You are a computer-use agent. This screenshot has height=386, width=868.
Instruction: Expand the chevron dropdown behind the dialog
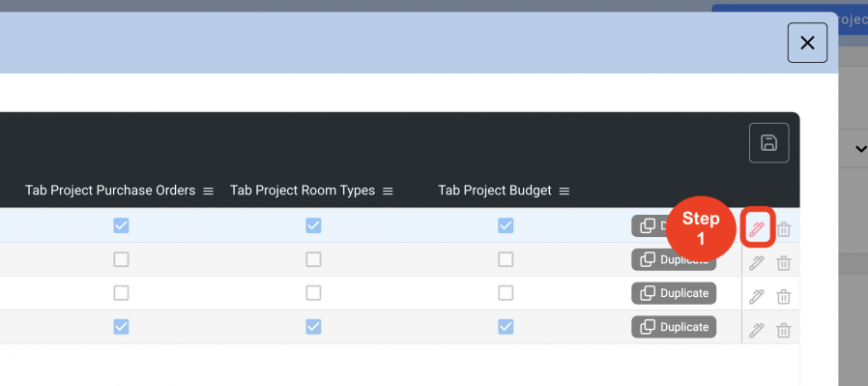click(x=861, y=148)
